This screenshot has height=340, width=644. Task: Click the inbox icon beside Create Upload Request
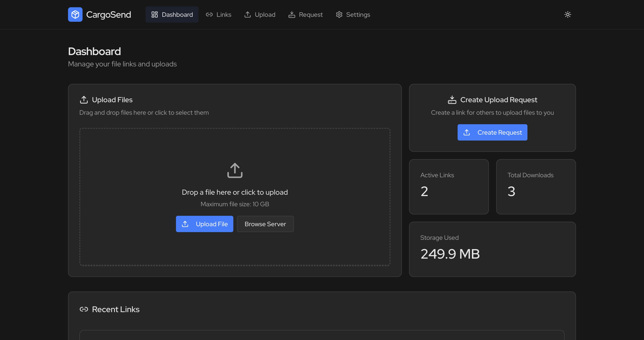pyautogui.click(x=452, y=100)
